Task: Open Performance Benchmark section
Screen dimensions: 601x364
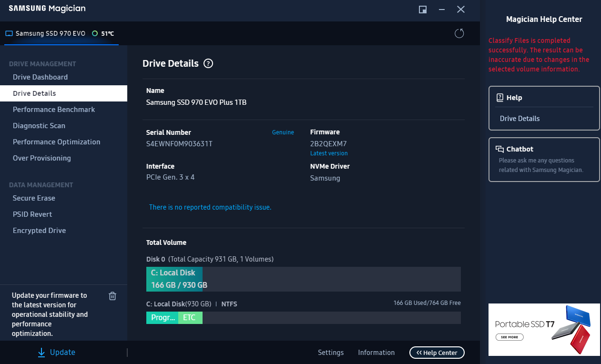Action: 54,110
